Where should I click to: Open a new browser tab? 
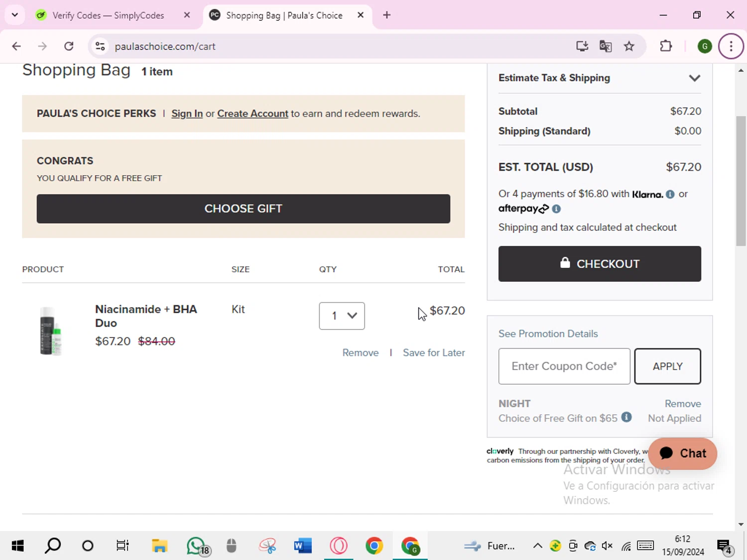point(387,15)
